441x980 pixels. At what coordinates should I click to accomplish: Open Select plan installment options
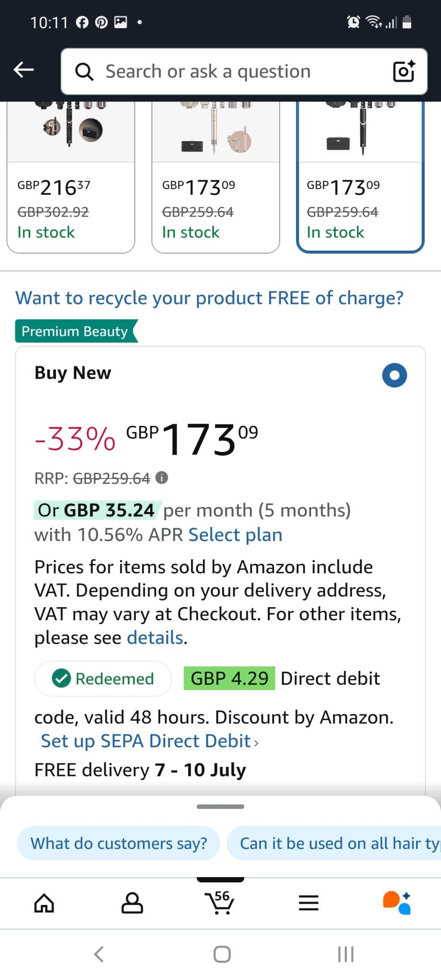(235, 535)
